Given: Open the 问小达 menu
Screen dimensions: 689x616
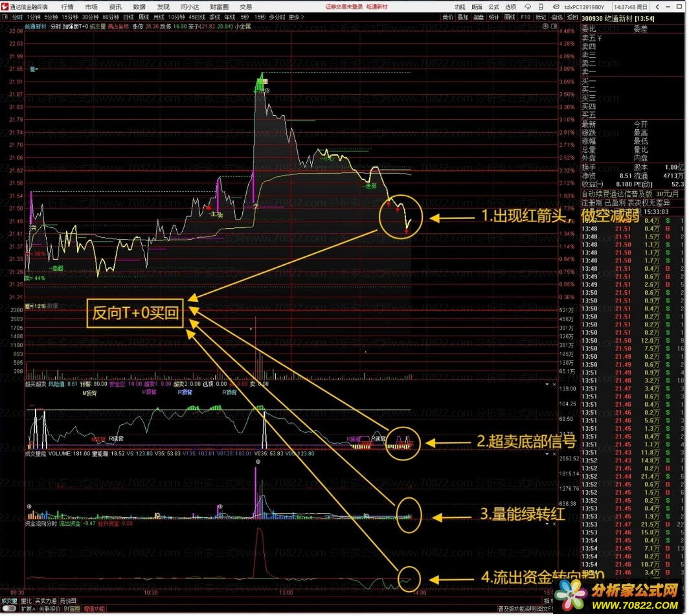Looking at the screenshot, I should tap(190, 7).
